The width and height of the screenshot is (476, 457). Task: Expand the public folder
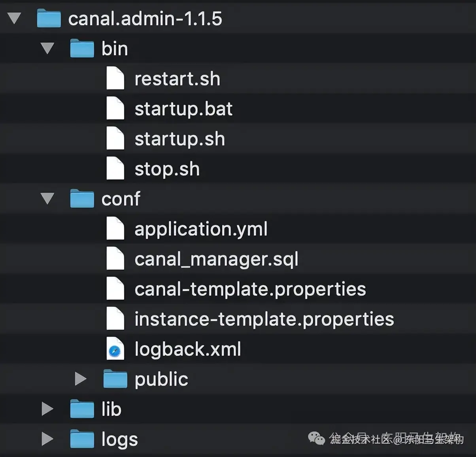coord(81,379)
